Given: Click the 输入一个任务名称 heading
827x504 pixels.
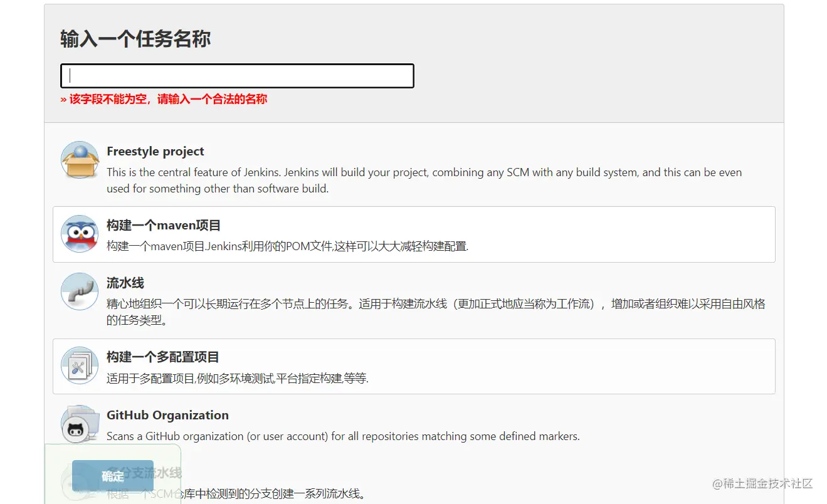Looking at the screenshot, I should 135,39.
